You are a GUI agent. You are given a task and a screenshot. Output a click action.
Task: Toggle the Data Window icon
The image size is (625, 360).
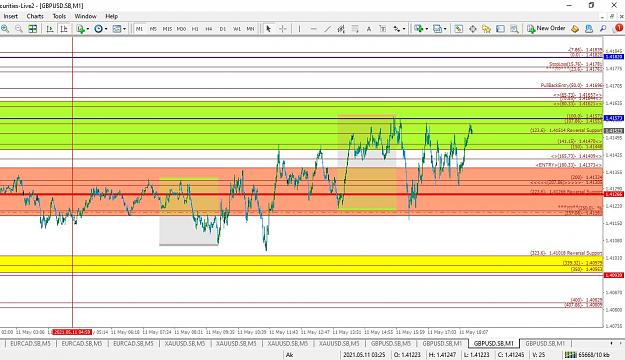(472, 29)
